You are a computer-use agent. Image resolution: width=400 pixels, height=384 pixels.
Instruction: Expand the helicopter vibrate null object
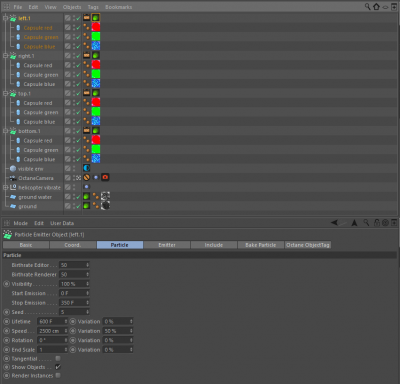point(5,187)
